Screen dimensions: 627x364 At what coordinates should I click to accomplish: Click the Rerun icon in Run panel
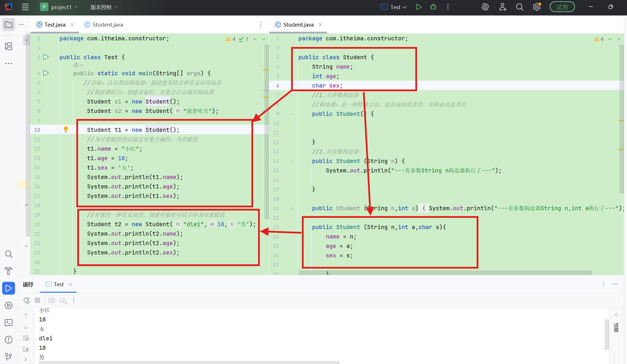pos(27,300)
